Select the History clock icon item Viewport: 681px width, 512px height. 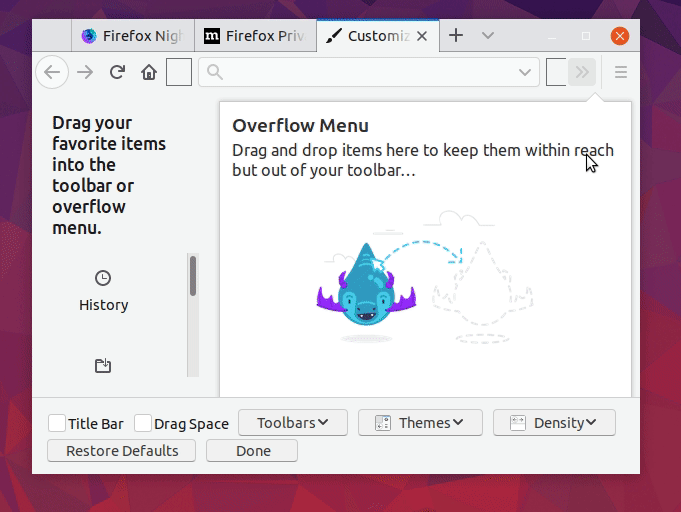point(103,278)
